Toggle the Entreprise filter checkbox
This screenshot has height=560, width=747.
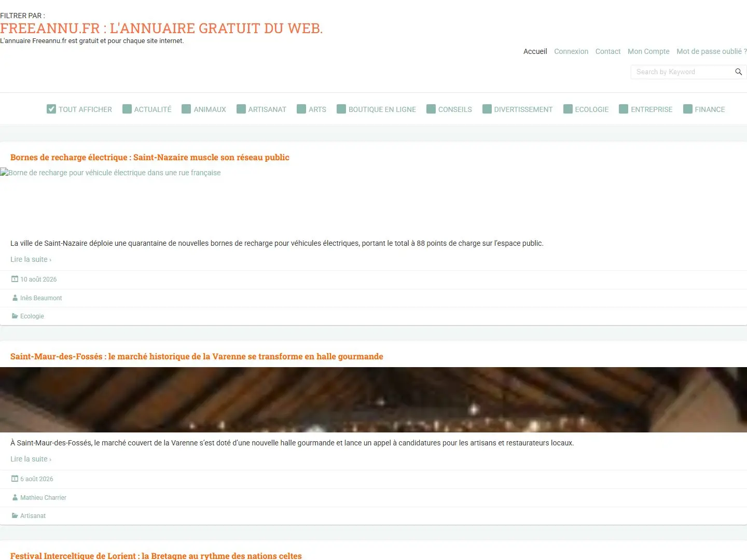point(624,109)
